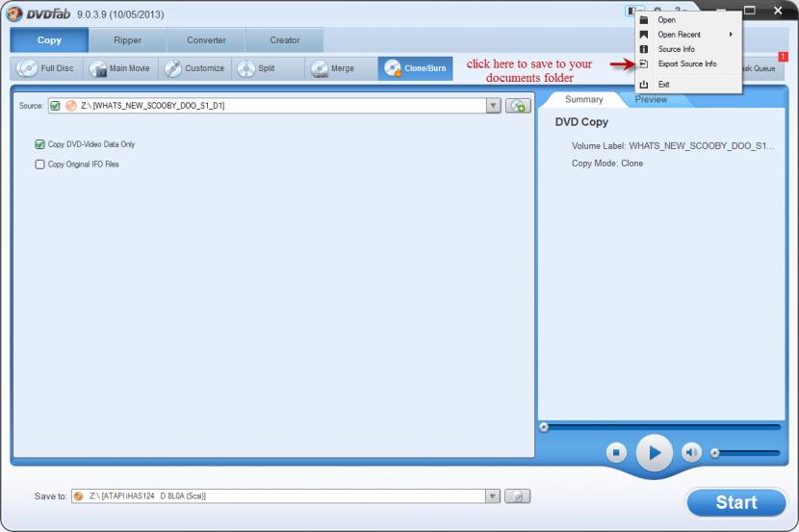Stop playback in preview player
The image size is (799, 532).
click(x=616, y=452)
